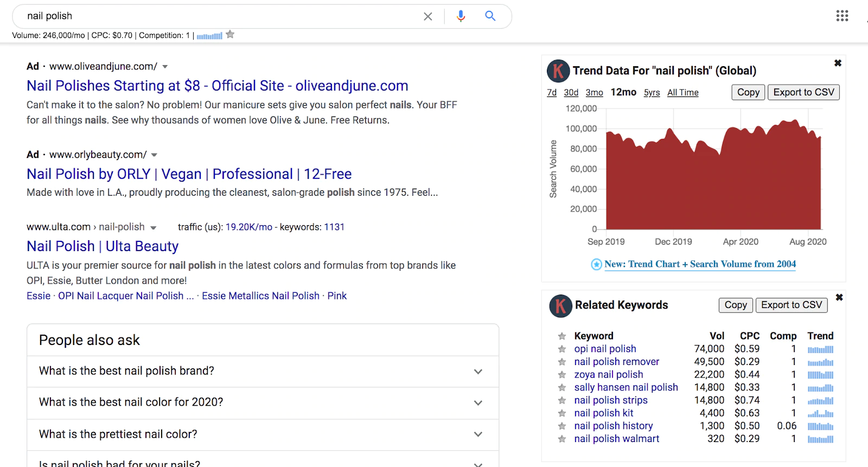Click into the nail polish search field
Image resolution: width=868 pixels, height=467 pixels.
pos(217,16)
